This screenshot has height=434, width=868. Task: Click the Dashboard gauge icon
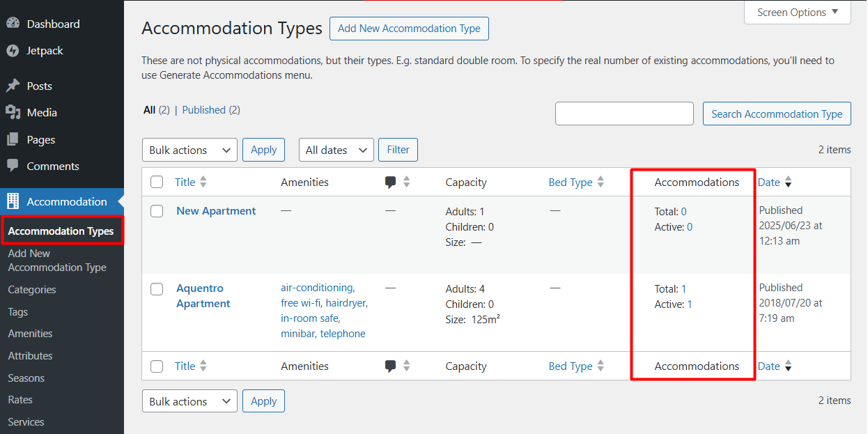[x=13, y=23]
